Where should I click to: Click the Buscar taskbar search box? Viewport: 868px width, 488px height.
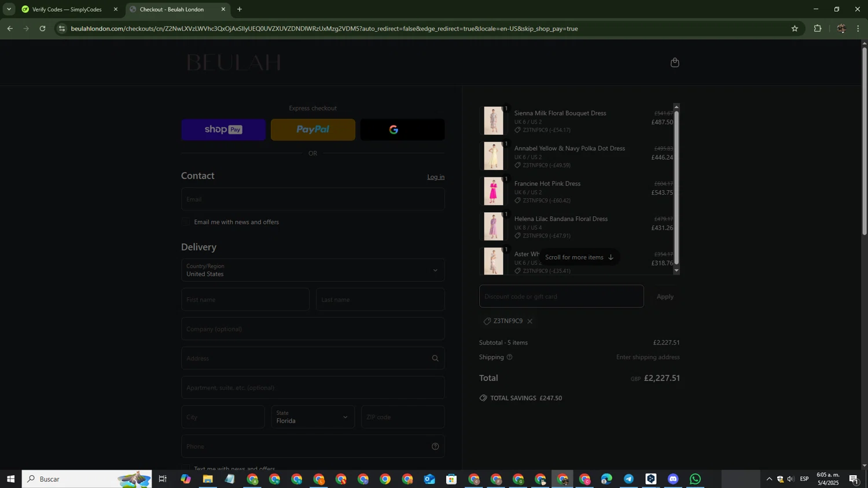coord(87,479)
